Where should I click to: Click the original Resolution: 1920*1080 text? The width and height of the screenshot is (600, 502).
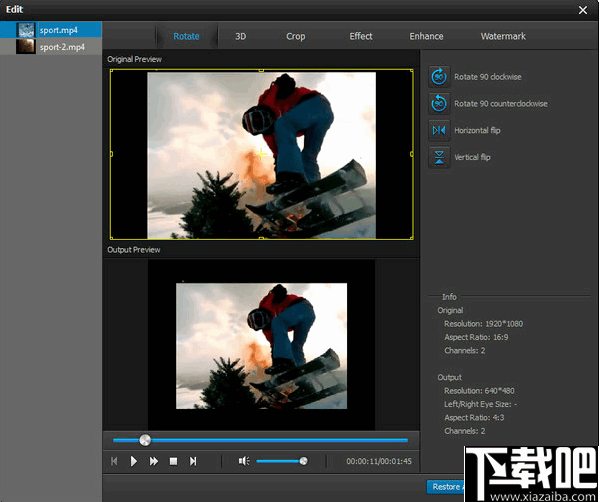click(484, 324)
